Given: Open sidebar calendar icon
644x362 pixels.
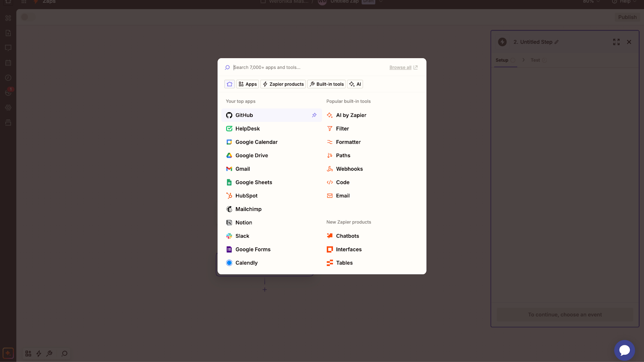Looking at the screenshot, I should pos(8,63).
